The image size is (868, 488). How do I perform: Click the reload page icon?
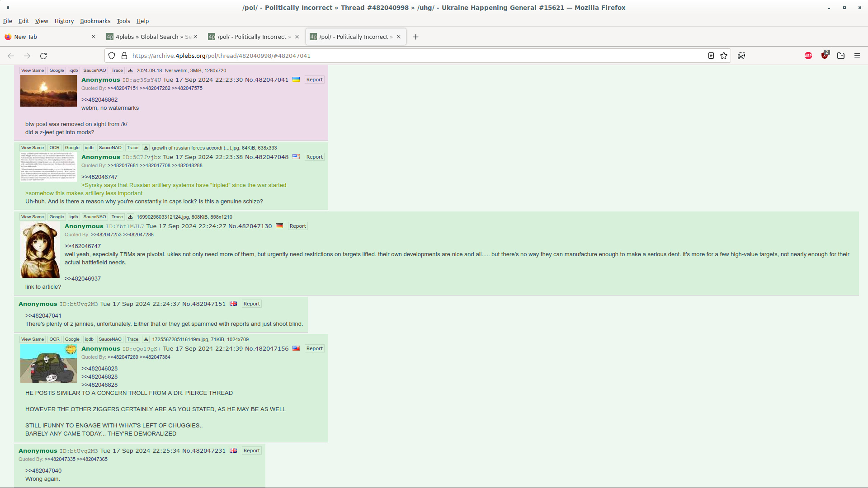(x=43, y=56)
